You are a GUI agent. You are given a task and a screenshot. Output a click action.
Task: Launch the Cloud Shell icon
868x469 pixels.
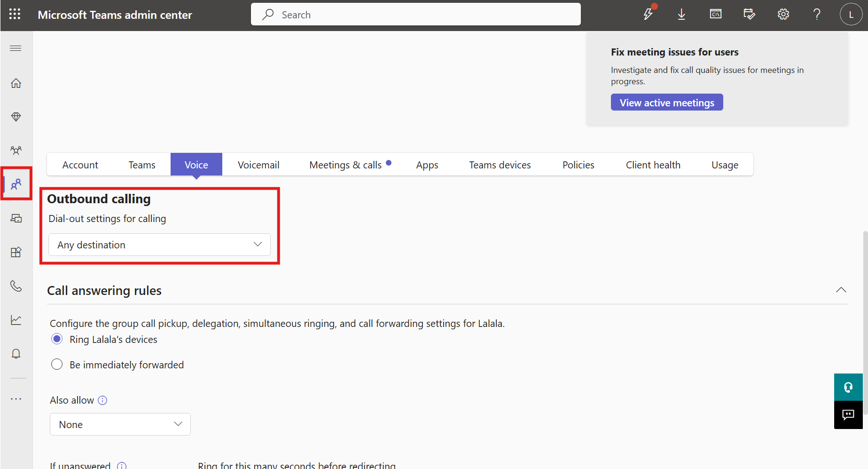pos(715,14)
